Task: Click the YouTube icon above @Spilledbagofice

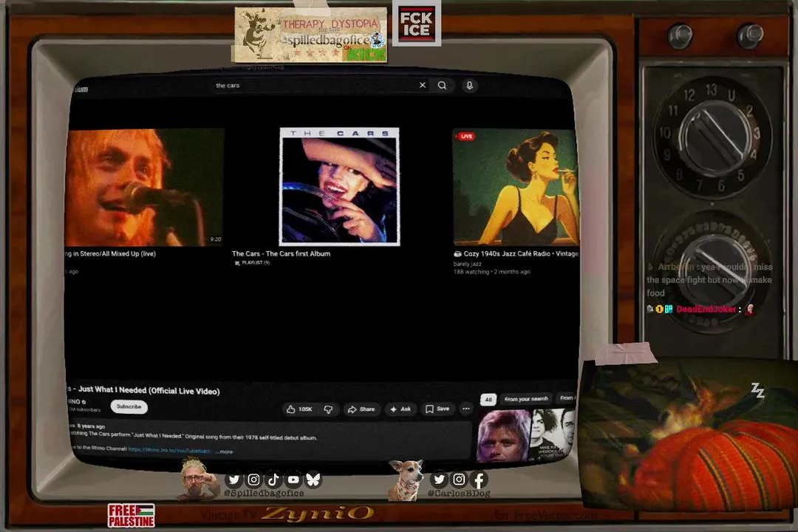Action: coord(293,480)
